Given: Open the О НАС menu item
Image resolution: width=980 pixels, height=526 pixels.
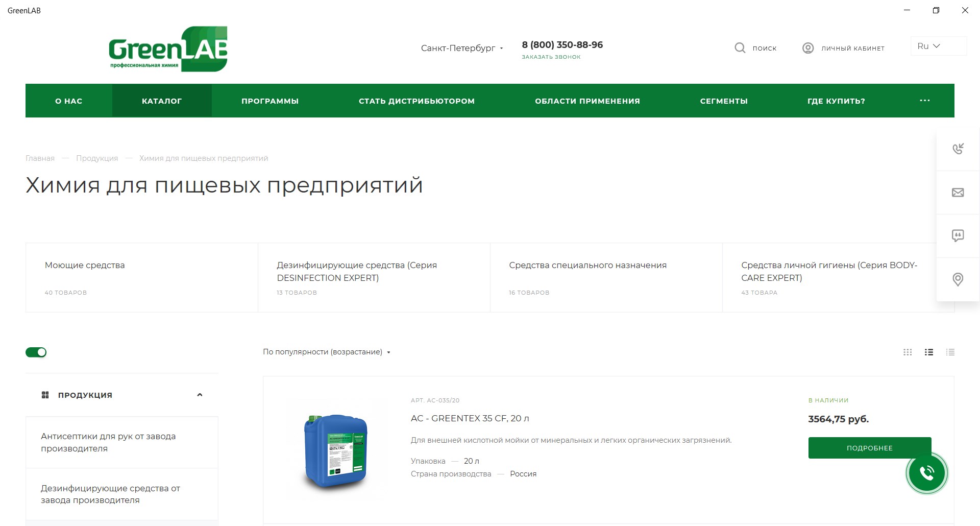Looking at the screenshot, I should pyautogui.click(x=69, y=101).
